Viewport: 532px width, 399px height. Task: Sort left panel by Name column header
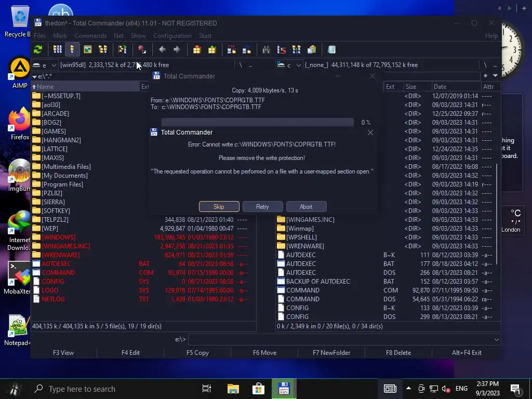click(85, 87)
